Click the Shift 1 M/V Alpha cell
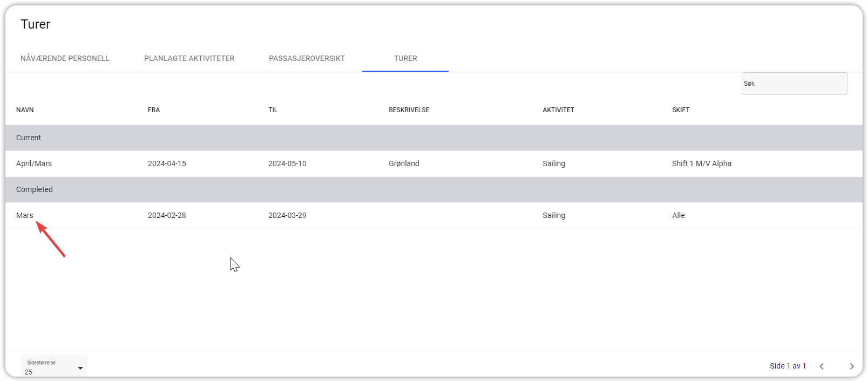The image size is (868, 382). click(701, 163)
